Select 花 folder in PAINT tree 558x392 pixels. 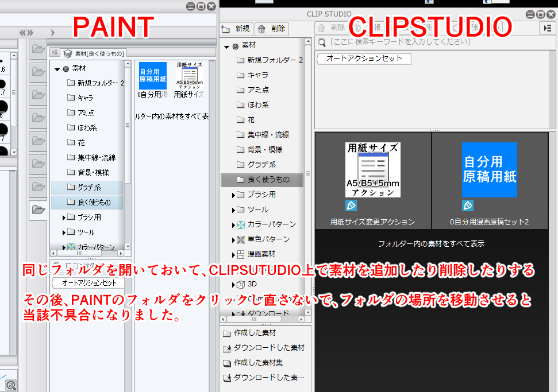click(x=76, y=142)
